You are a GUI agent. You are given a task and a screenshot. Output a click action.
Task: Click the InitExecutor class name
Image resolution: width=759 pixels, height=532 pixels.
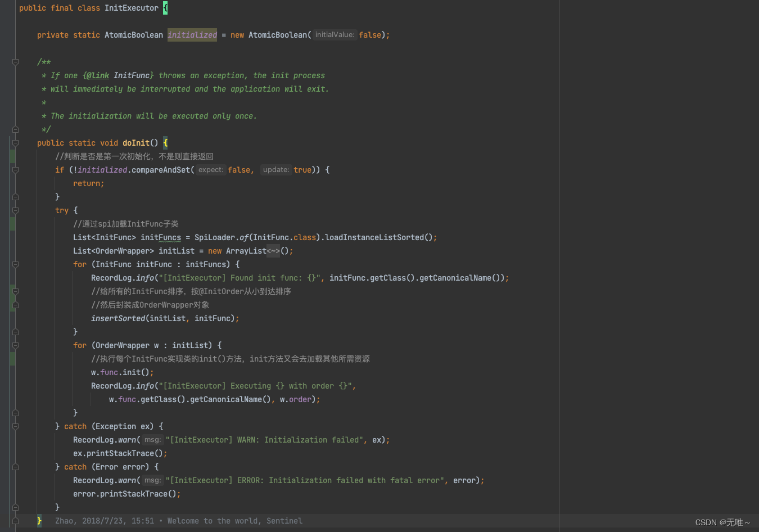[132, 8]
